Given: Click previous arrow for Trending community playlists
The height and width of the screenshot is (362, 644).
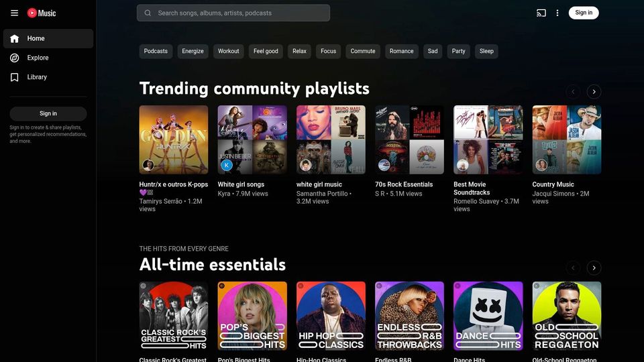Looking at the screenshot, I should click(x=573, y=92).
